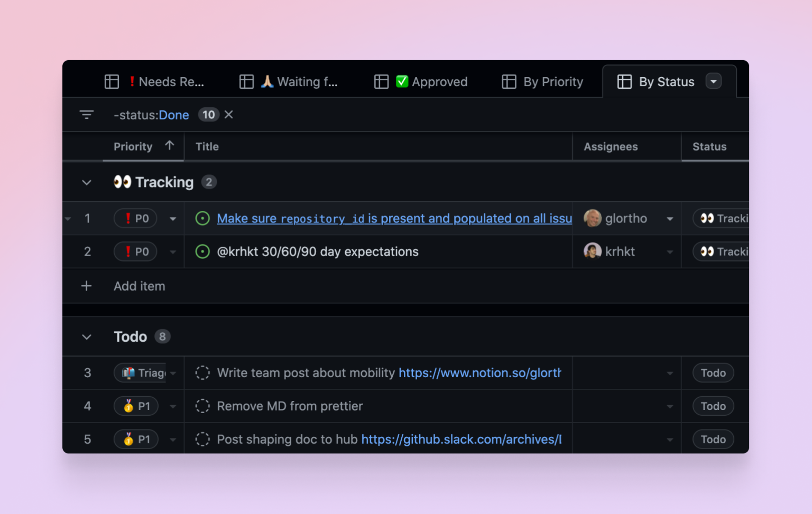Click the draft icon beside Post shaping doc item
The image size is (812, 514).
[202, 439]
